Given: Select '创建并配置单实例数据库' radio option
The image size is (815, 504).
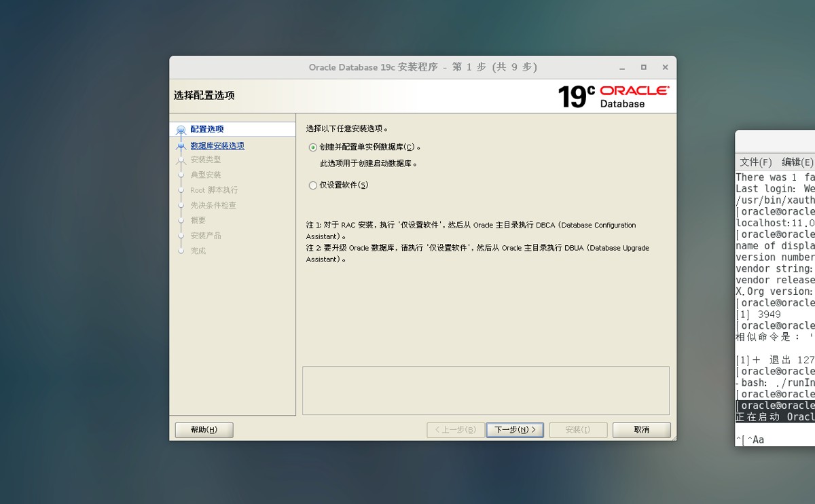Looking at the screenshot, I should coord(365,147).
